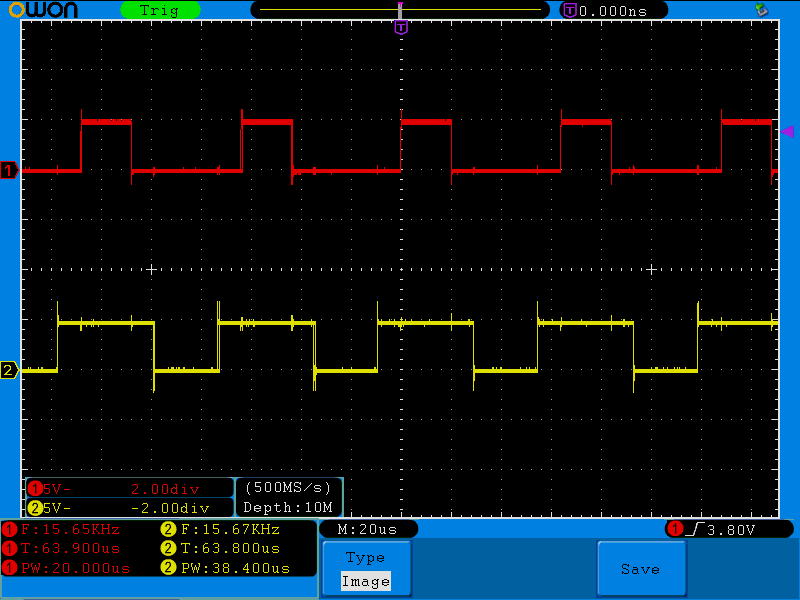Screen dimensions: 800x600
Task: Select the yellow Channel 2 ground marker
Action: pos(8,370)
